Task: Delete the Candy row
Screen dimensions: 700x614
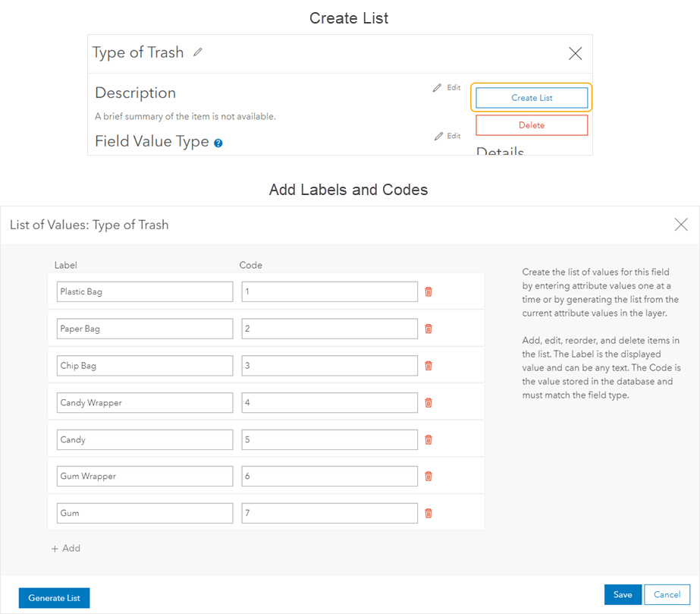Action: pos(428,439)
